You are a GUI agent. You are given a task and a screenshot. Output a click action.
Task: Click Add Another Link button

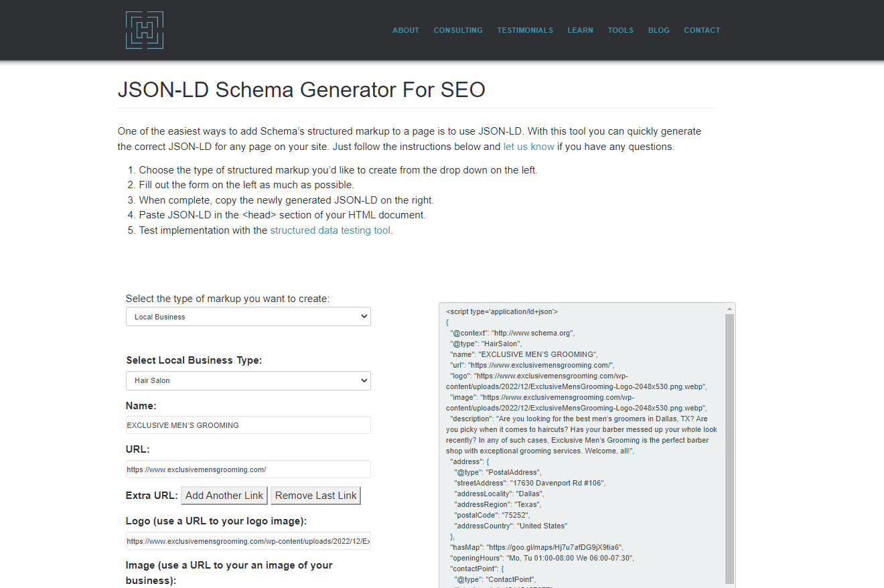click(224, 496)
